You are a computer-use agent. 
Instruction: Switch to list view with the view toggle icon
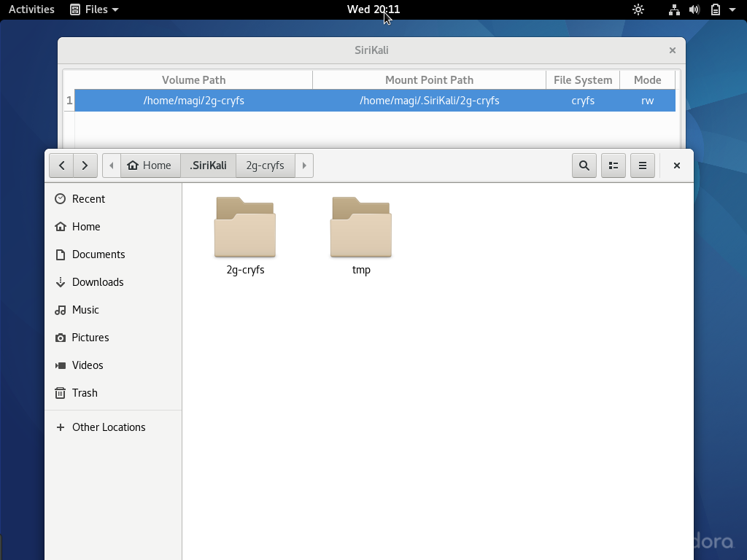click(613, 166)
